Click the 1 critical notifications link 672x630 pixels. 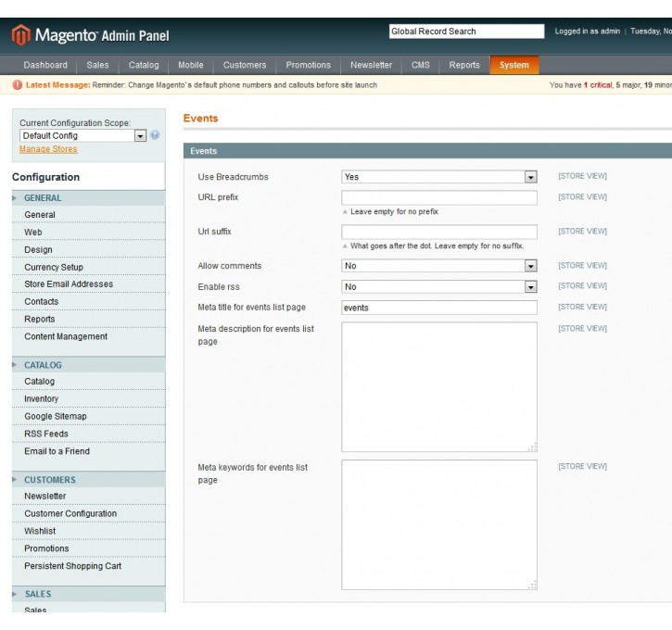pyautogui.click(x=598, y=85)
